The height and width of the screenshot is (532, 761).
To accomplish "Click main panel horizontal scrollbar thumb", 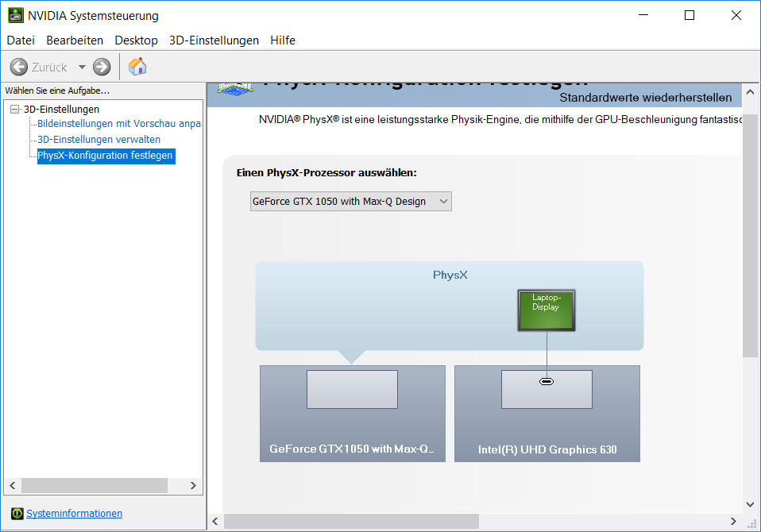I will 351,522.
